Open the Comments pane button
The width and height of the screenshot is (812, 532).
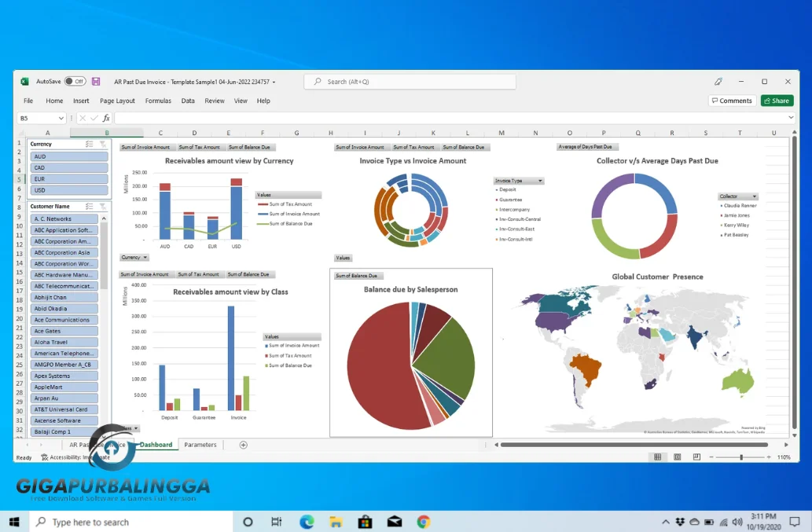pos(731,101)
